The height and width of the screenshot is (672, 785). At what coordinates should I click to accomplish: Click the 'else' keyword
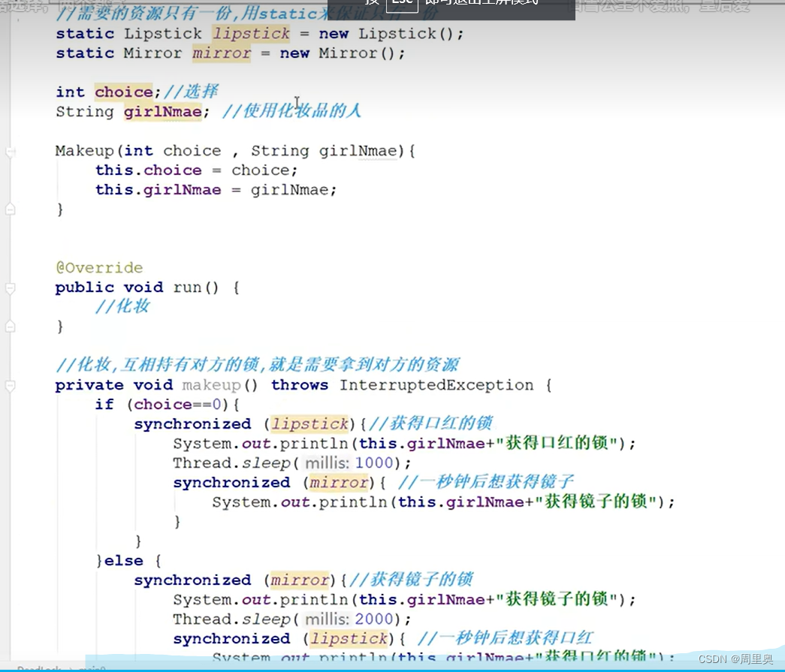124,560
